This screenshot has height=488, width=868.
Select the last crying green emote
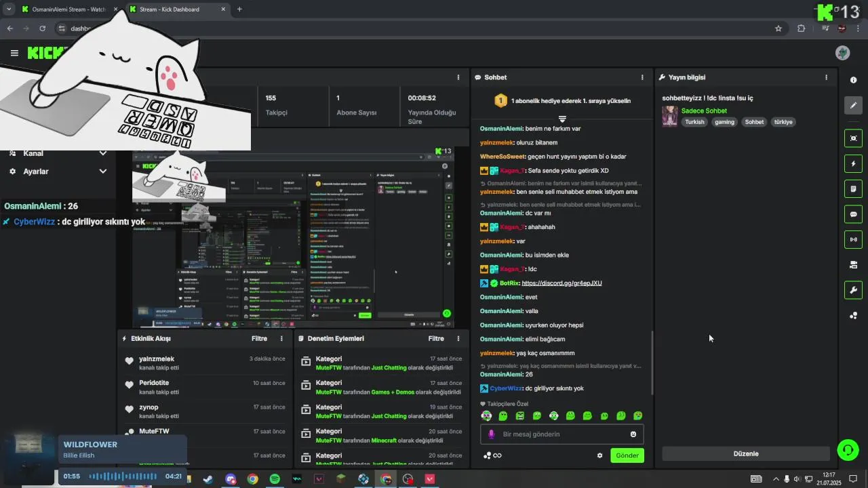(638, 415)
